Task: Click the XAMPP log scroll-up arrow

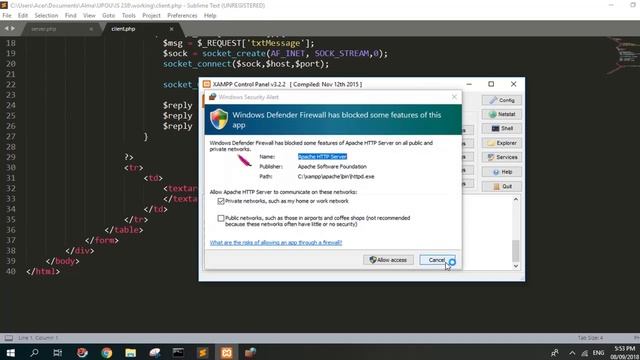Action: coord(516,200)
